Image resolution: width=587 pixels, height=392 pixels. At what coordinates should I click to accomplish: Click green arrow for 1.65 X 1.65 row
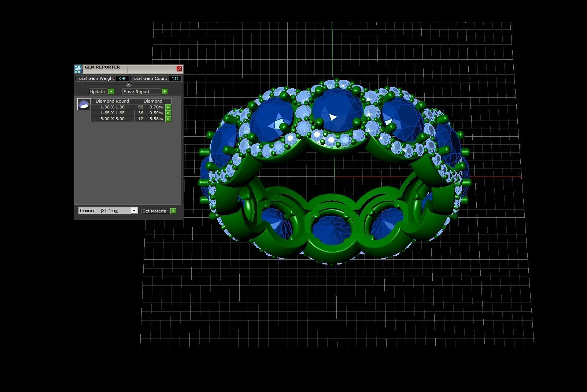point(168,113)
